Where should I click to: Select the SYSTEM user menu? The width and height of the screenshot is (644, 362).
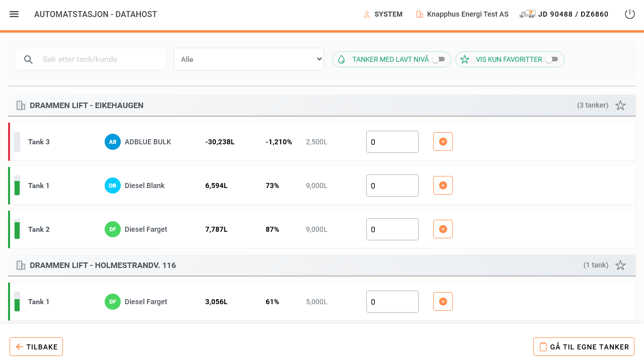click(383, 14)
